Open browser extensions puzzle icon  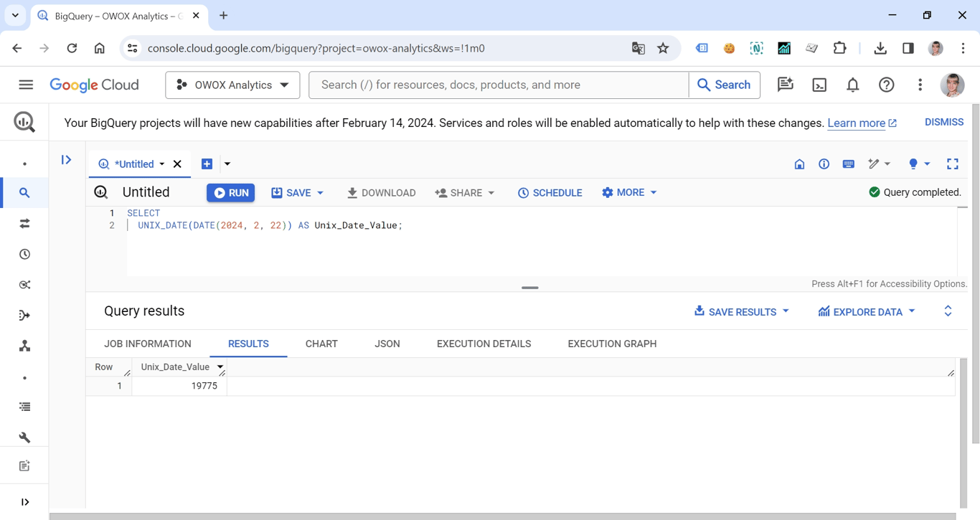(839, 48)
